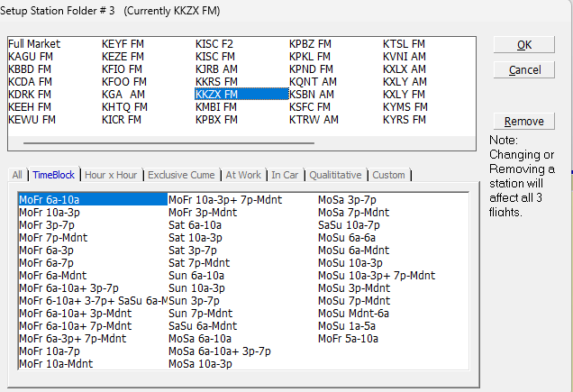
Task: Choose station KISC F2
Action: pos(214,44)
